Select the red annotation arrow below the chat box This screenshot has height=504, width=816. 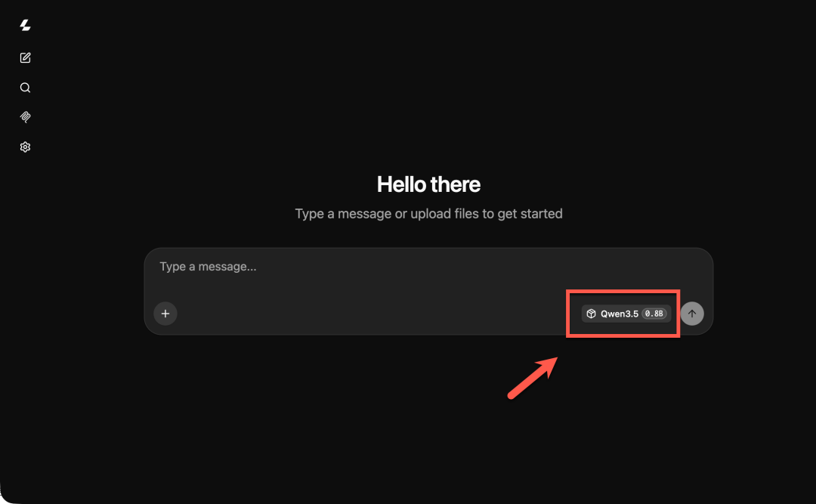coord(533,378)
